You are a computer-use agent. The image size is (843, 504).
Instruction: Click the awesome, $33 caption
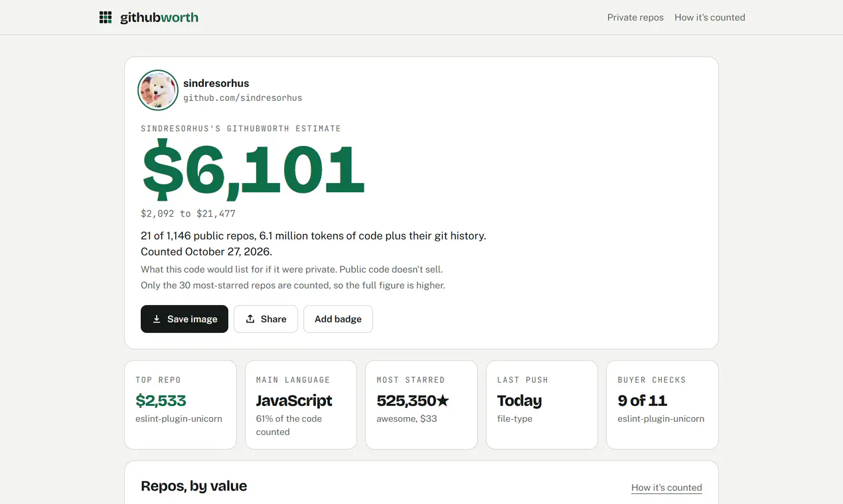pyautogui.click(x=407, y=418)
